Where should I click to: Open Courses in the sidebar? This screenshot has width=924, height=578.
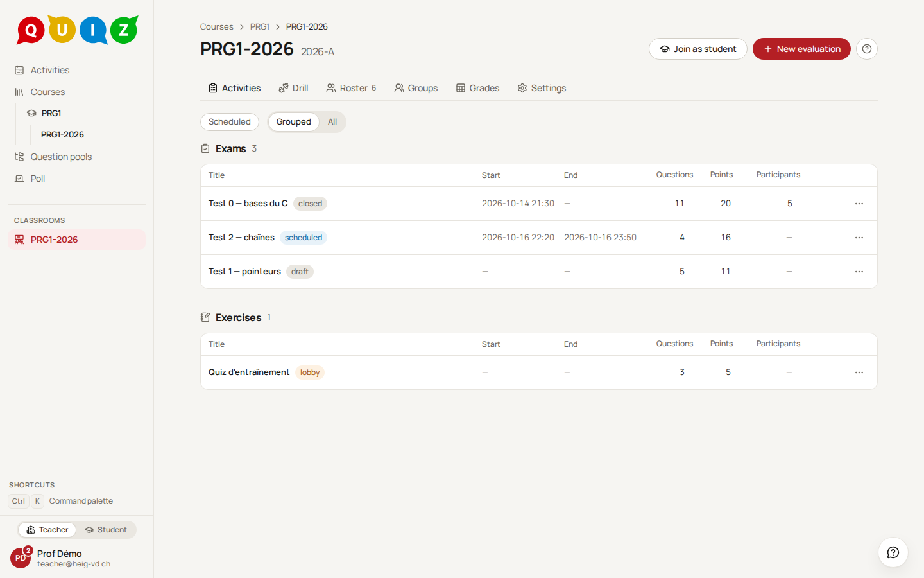coord(76,92)
